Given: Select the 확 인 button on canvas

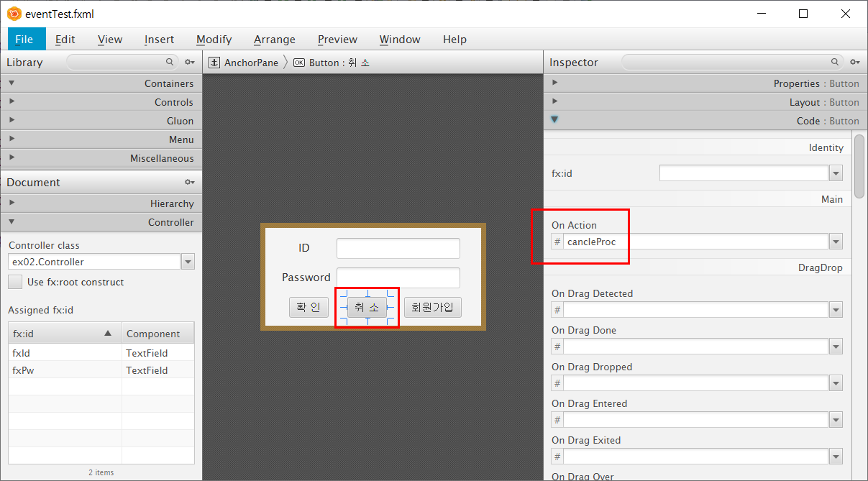Looking at the screenshot, I should [309, 307].
